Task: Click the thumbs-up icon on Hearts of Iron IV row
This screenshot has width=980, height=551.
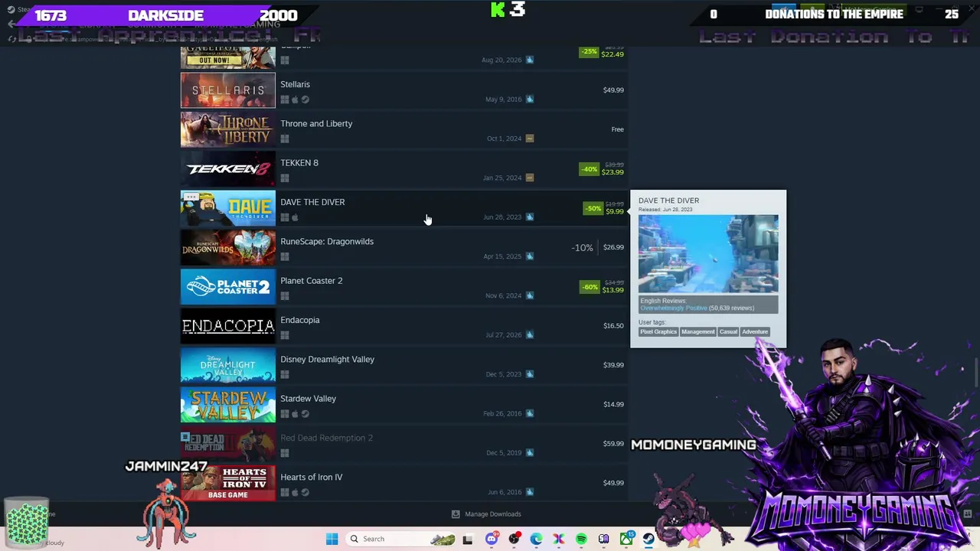Action: click(529, 492)
